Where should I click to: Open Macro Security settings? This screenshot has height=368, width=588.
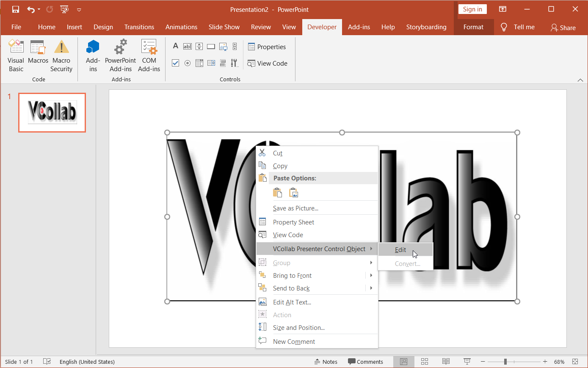[x=61, y=55]
